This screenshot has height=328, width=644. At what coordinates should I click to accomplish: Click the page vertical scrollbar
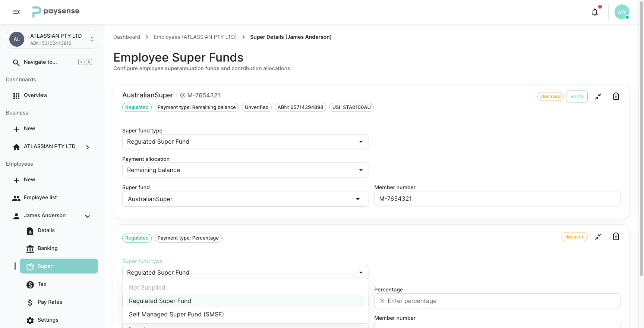(641, 138)
